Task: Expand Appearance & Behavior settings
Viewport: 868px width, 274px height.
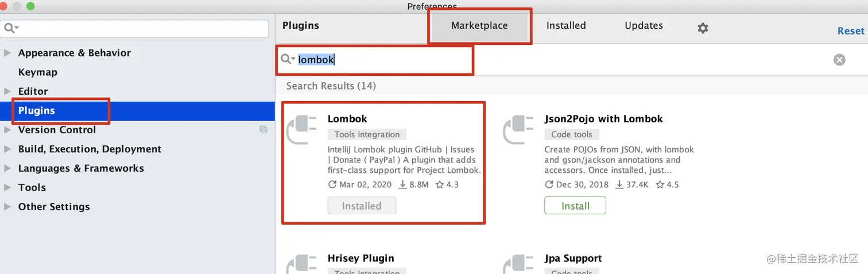Action: [x=7, y=53]
